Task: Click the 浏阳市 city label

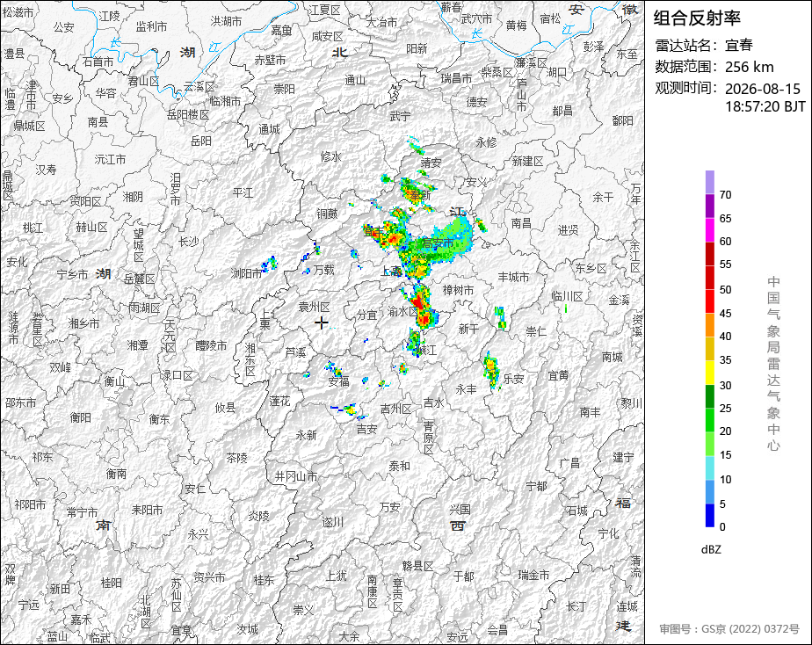Action: coord(246,272)
